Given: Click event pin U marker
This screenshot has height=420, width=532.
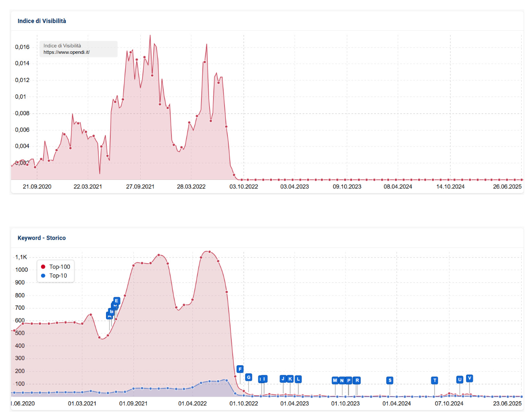Looking at the screenshot, I should [x=460, y=379].
